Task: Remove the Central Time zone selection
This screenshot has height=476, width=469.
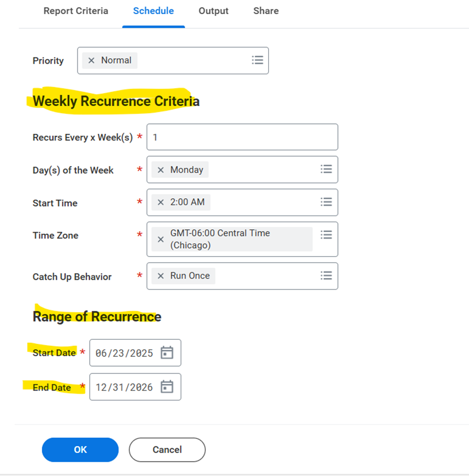Action: point(161,239)
